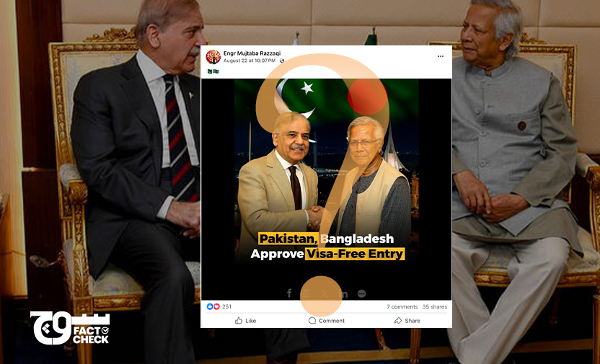Click the Share button
Viewport: 600px width, 364px height.
pos(407,321)
